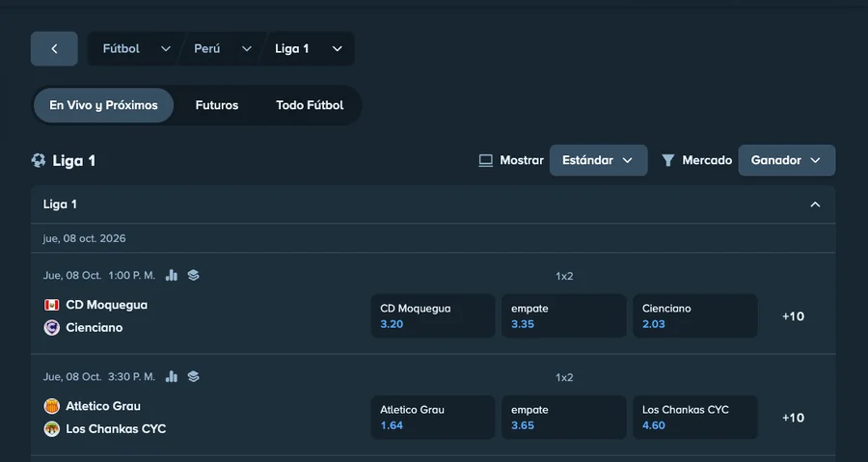Image resolution: width=868 pixels, height=462 pixels.
Task: Open layers icon for Atletico Grau match
Action: [x=193, y=376]
